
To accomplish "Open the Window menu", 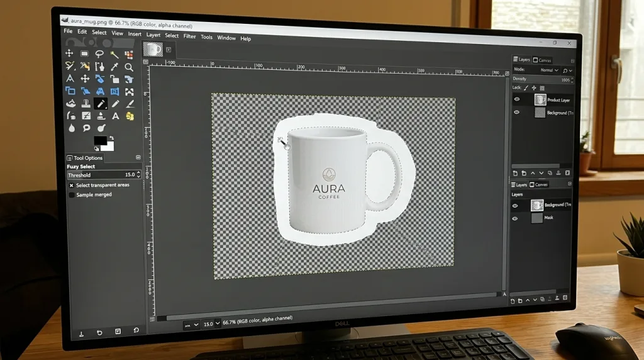I will pyautogui.click(x=226, y=38).
